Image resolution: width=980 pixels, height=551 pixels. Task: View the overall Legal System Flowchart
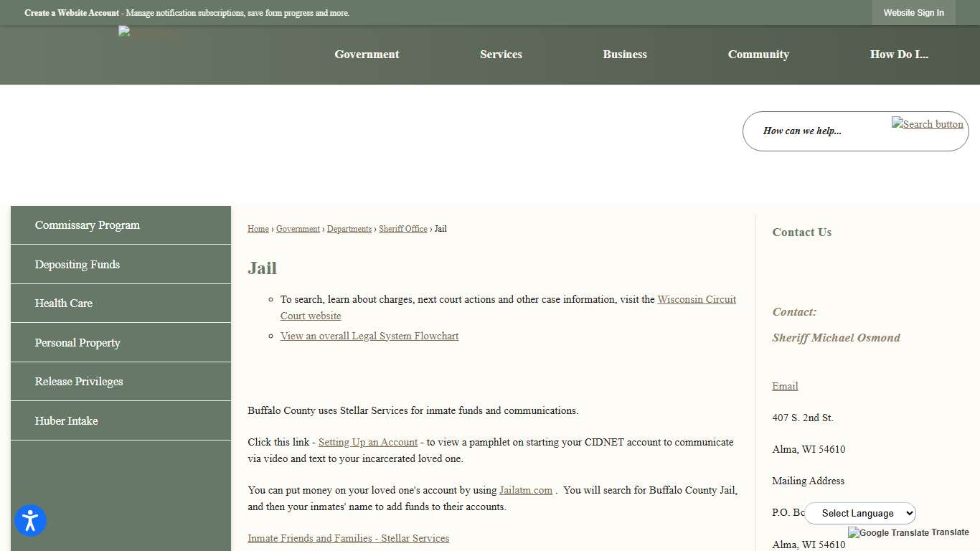tap(369, 336)
